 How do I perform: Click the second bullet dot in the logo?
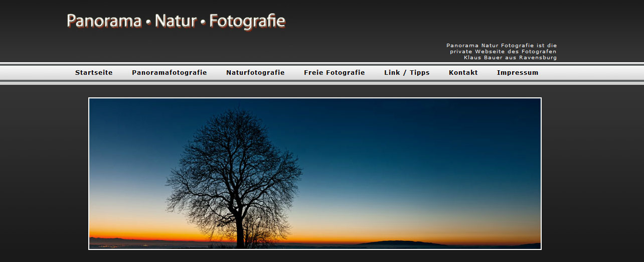203,23
